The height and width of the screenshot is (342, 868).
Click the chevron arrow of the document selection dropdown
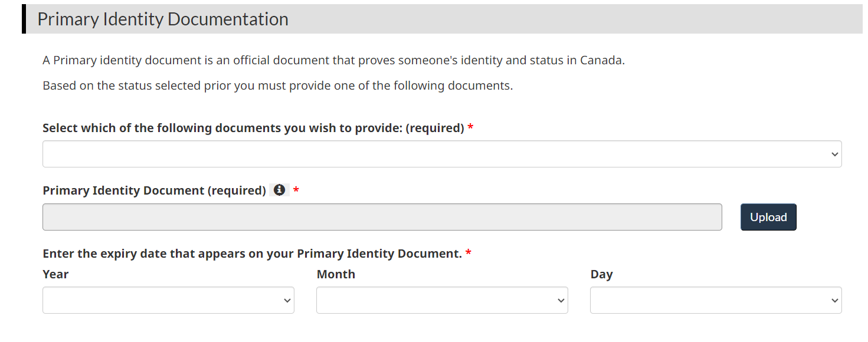click(834, 154)
